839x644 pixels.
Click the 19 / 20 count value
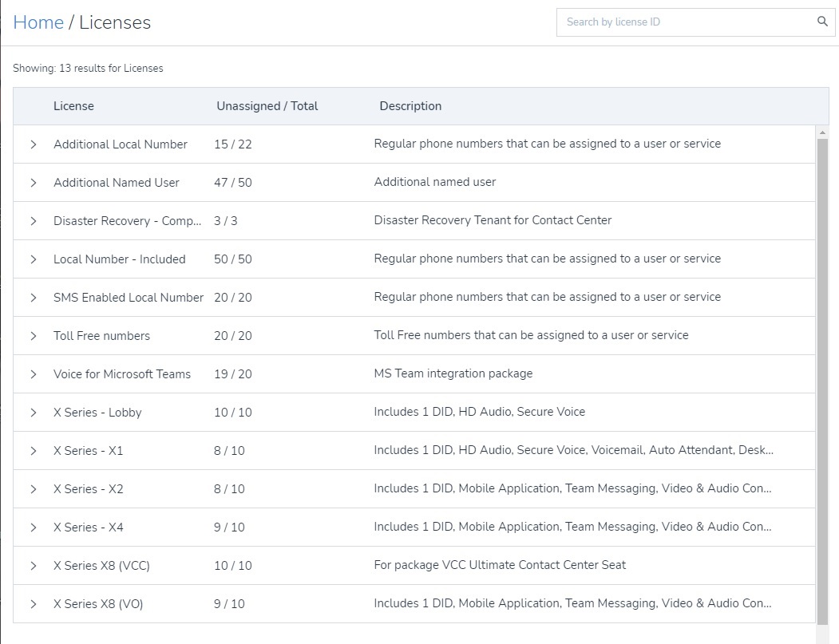point(233,374)
